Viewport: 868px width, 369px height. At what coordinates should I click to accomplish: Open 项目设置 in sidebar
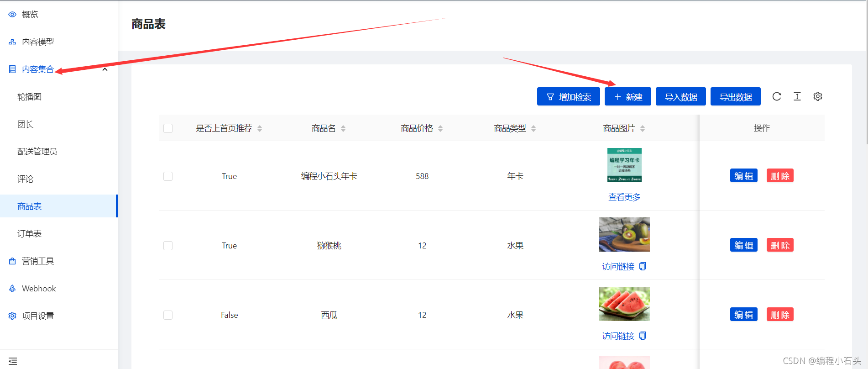point(59,316)
